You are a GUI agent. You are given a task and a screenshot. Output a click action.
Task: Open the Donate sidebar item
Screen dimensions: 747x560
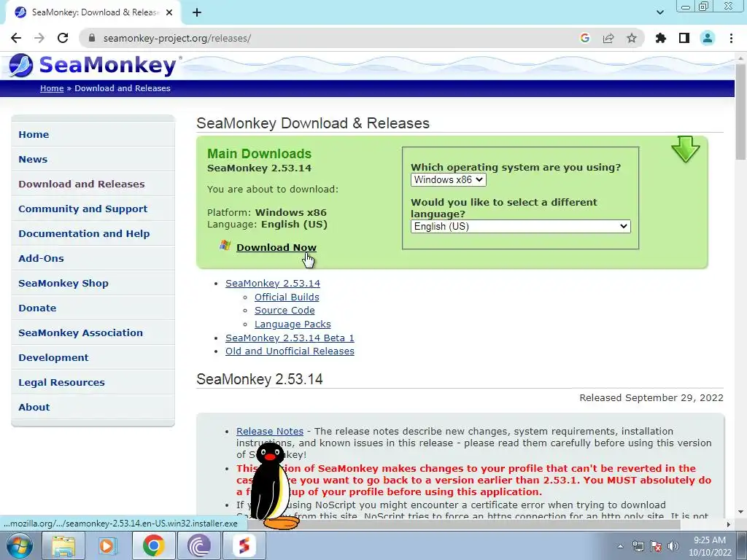(x=93, y=308)
